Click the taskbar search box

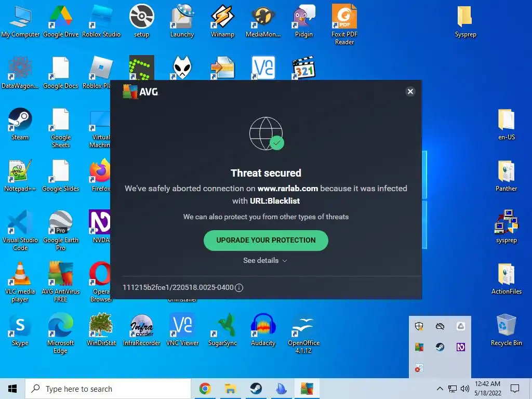[x=108, y=389]
